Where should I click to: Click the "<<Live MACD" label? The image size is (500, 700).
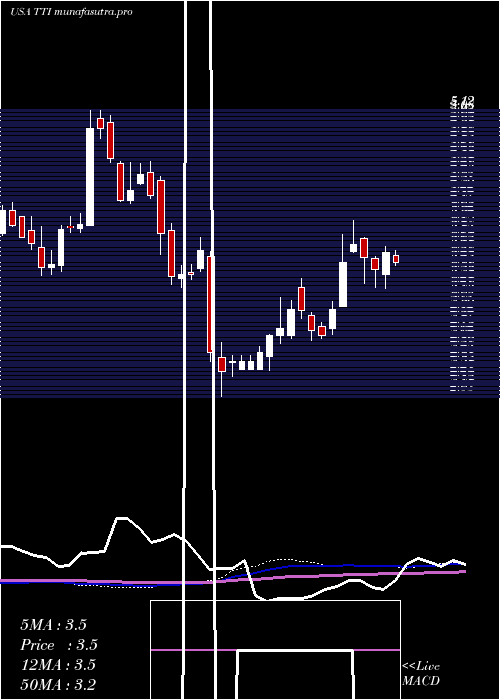click(x=421, y=674)
